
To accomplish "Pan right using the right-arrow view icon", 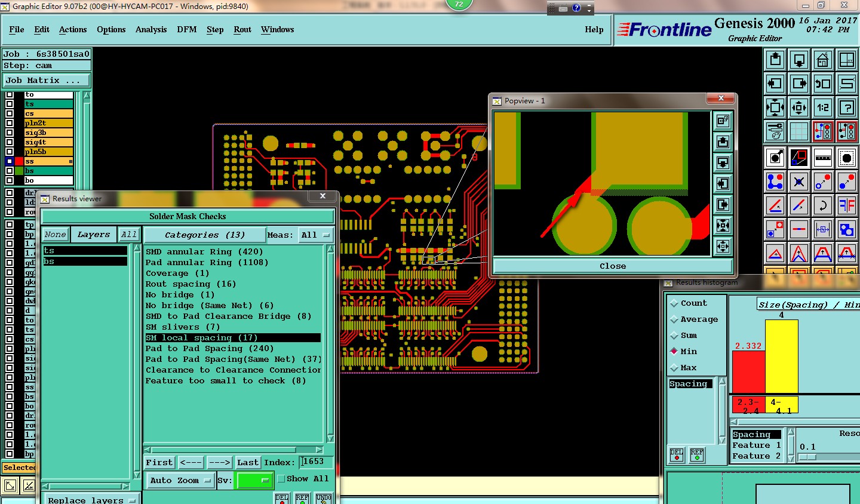I will tap(799, 84).
